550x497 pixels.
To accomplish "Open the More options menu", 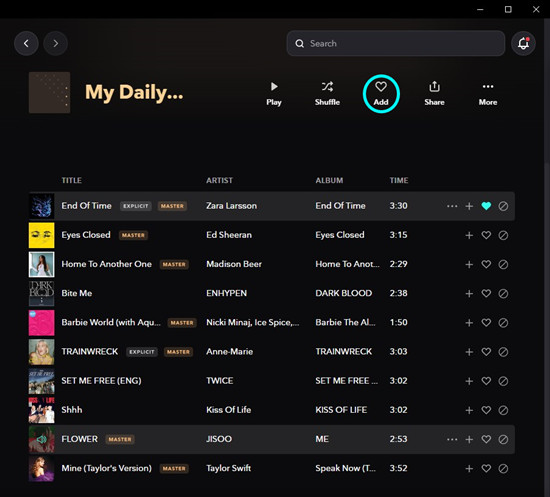I will (488, 94).
